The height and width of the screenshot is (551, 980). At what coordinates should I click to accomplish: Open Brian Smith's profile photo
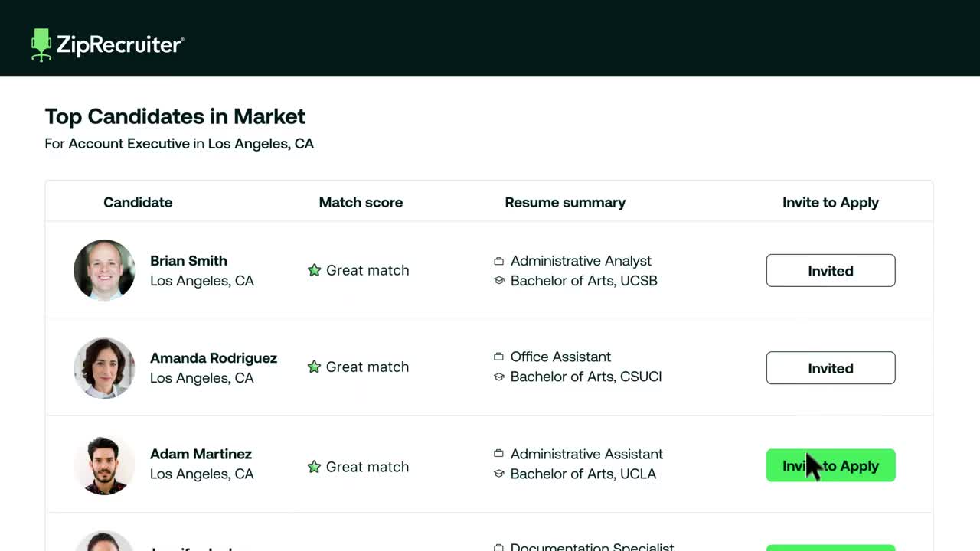pyautogui.click(x=104, y=270)
